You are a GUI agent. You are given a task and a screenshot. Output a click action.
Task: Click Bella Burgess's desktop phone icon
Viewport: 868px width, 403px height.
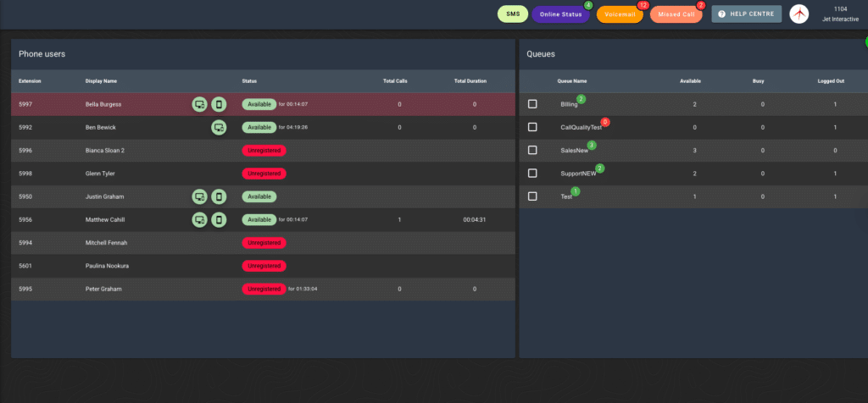[x=199, y=104]
